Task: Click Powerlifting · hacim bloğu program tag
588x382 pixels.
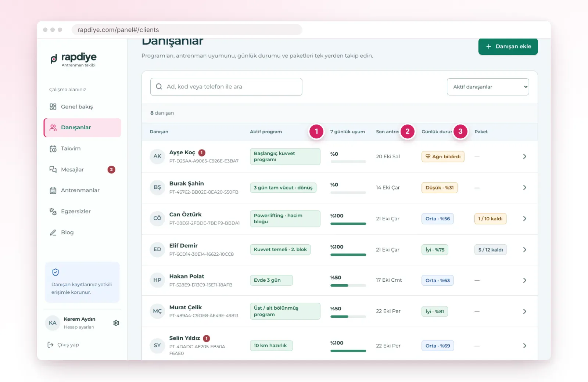Action: click(285, 219)
